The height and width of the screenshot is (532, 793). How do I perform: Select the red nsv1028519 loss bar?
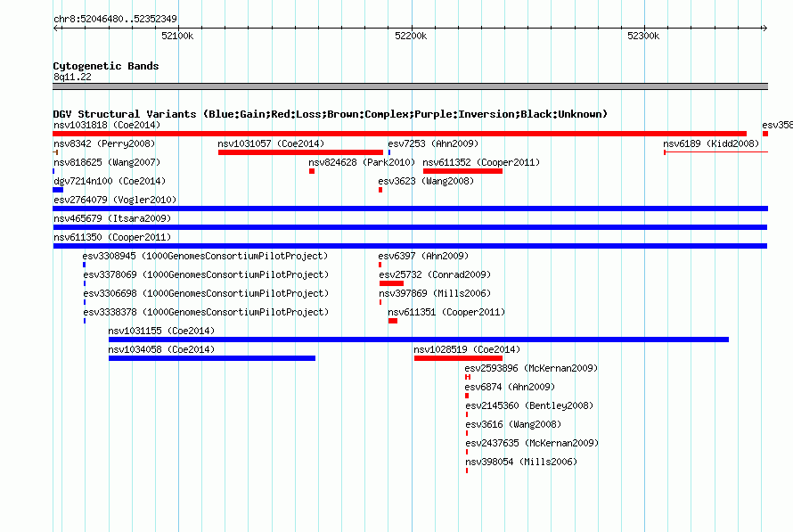458,358
